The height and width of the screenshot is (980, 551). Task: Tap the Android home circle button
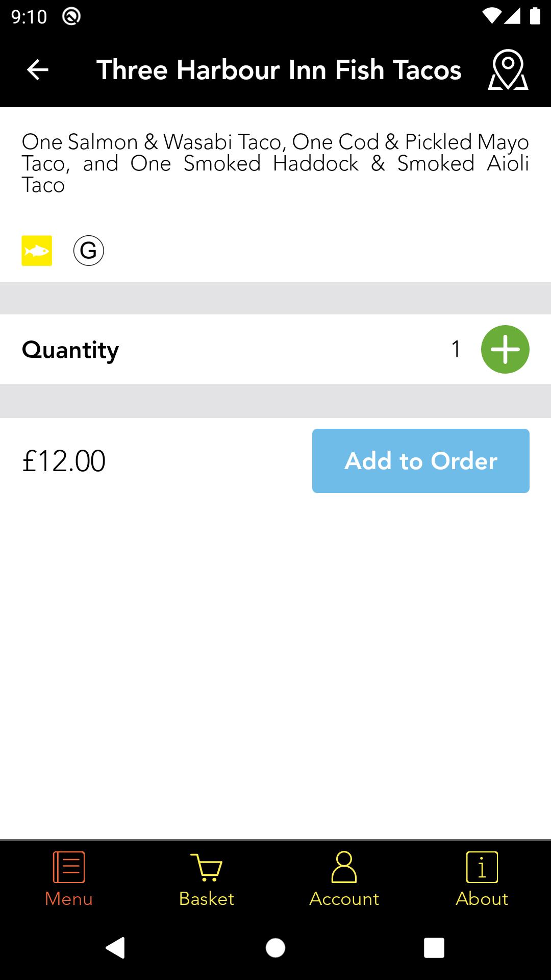pos(275,948)
